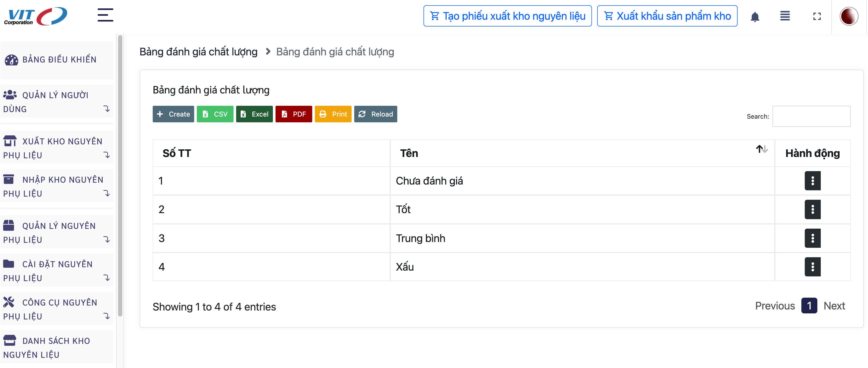
Task: Click Tạo phiếu xuất kho nguyên liệu button
Action: (x=507, y=16)
